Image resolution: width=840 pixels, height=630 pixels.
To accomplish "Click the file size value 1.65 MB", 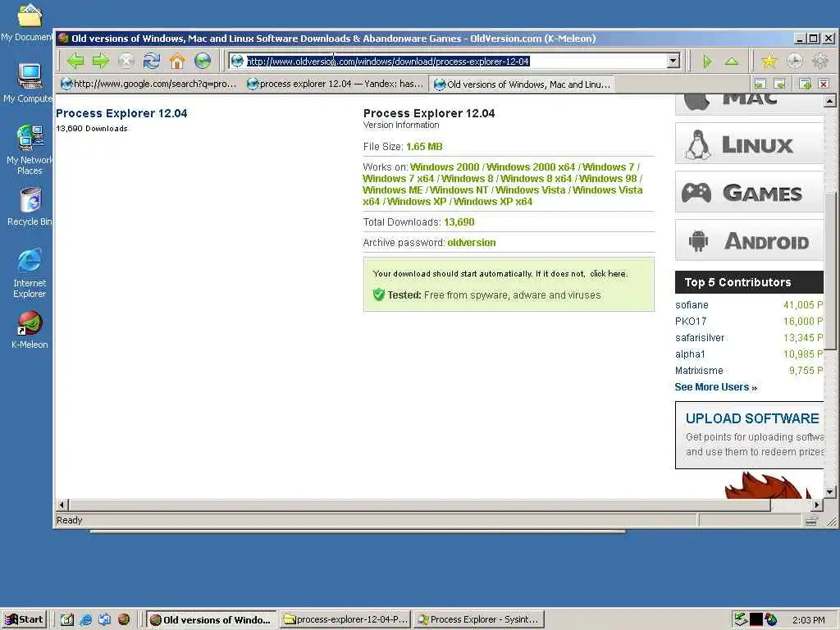I will point(424,147).
